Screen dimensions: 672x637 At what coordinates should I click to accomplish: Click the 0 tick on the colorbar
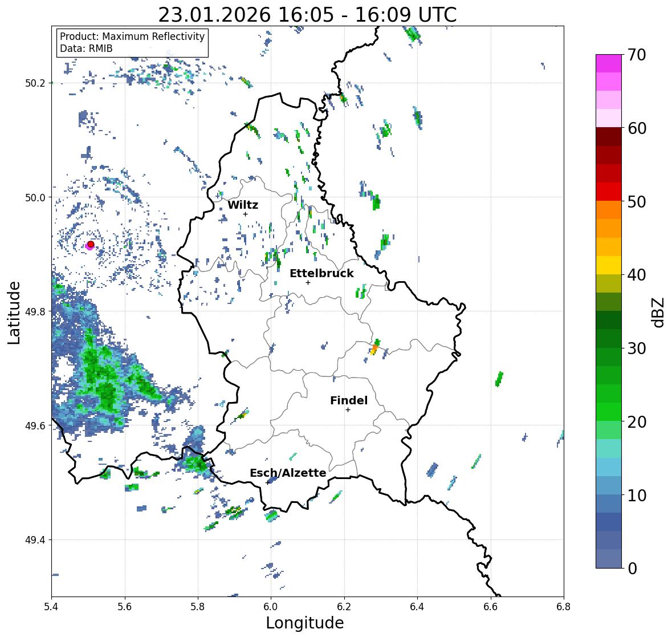click(x=632, y=569)
